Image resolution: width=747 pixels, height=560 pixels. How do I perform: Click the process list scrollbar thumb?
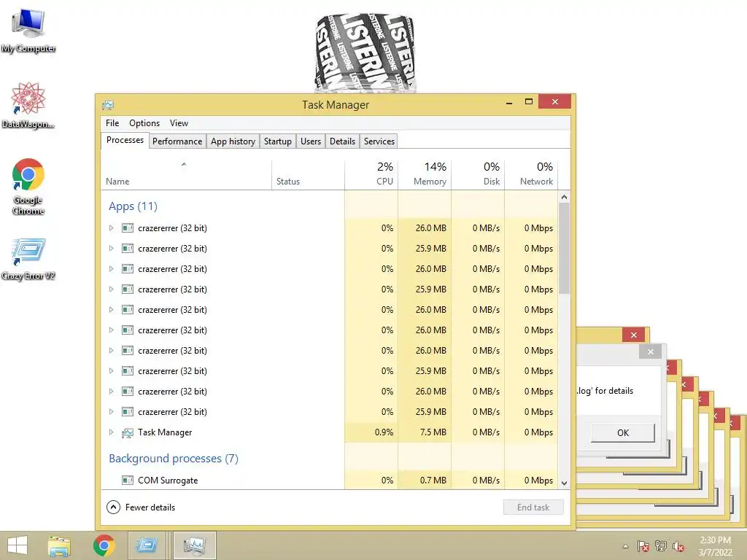click(x=564, y=248)
